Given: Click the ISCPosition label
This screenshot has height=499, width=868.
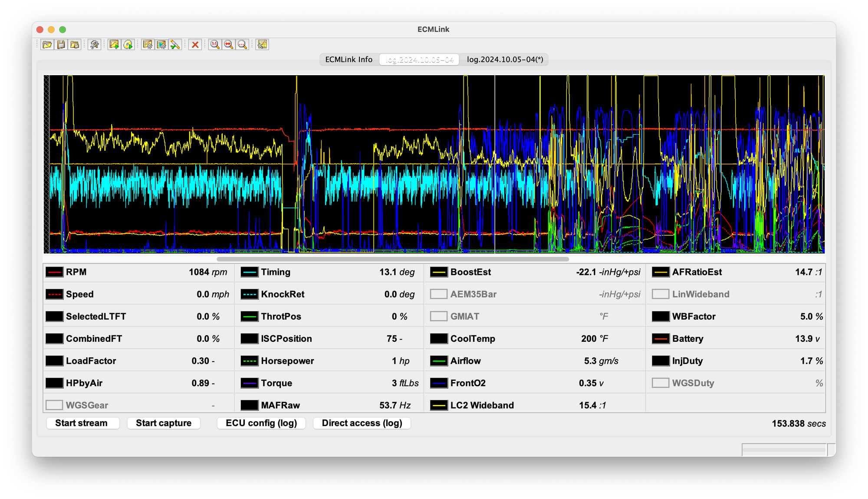Looking at the screenshot, I should pyautogui.click(x=286, y=339).
